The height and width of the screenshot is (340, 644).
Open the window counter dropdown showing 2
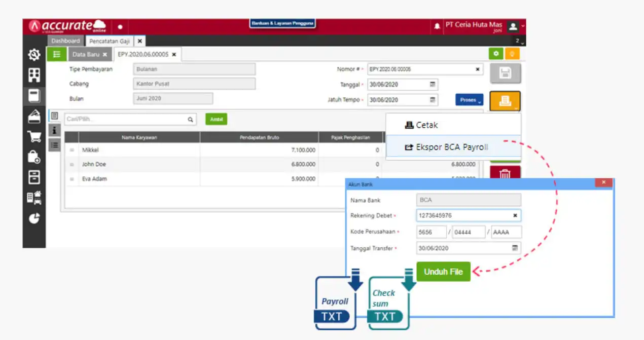coord(520,41)
